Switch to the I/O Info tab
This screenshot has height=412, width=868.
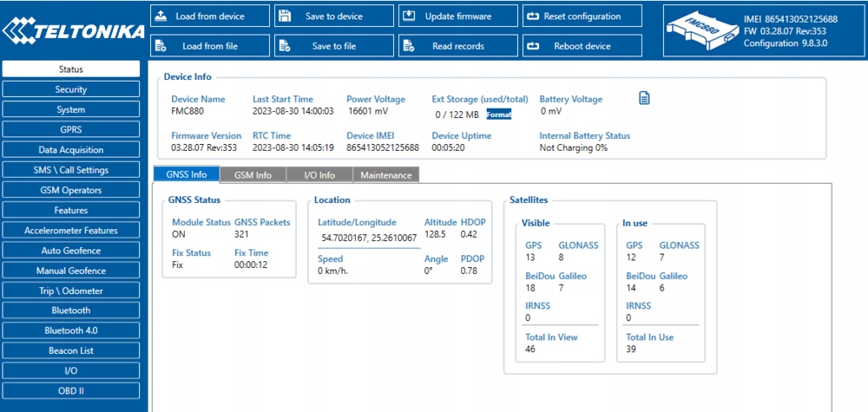pos(319,174)
